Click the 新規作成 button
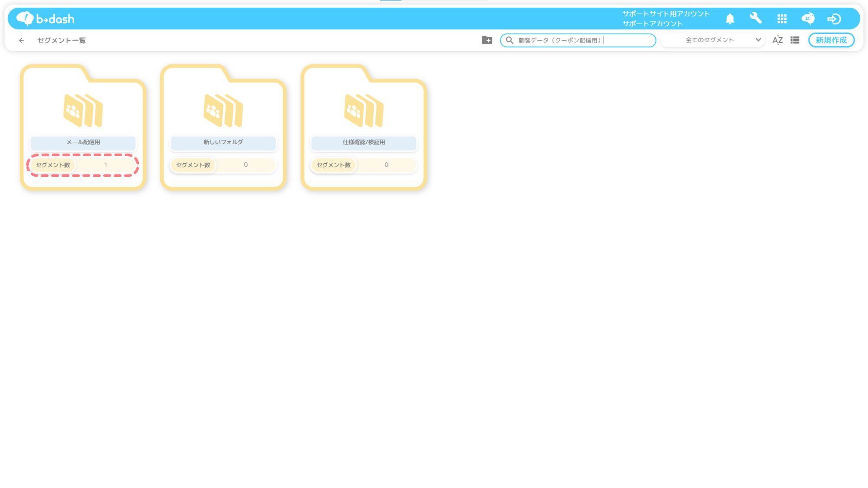This screenshot has width=868, height=488. point(831,40)
